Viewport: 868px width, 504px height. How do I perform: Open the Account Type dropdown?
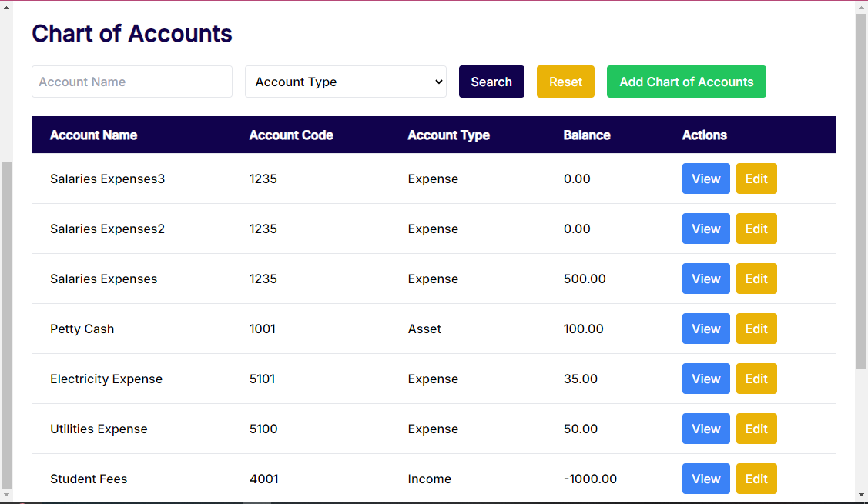coord(345,82)
